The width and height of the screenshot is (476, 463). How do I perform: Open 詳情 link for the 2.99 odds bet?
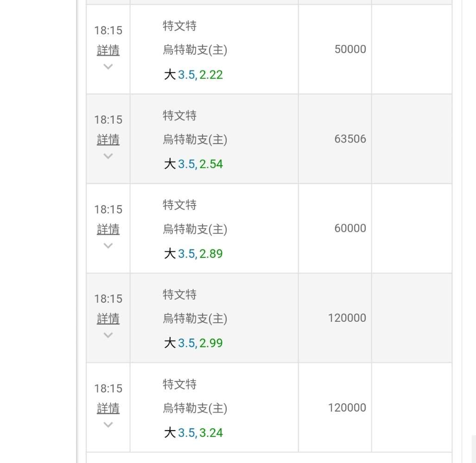click(108, 319)
